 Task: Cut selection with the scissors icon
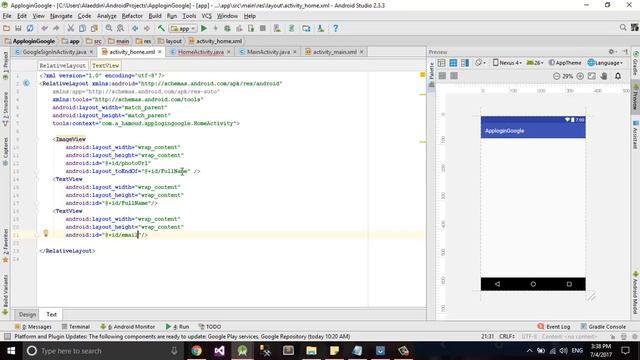point(71,28)
